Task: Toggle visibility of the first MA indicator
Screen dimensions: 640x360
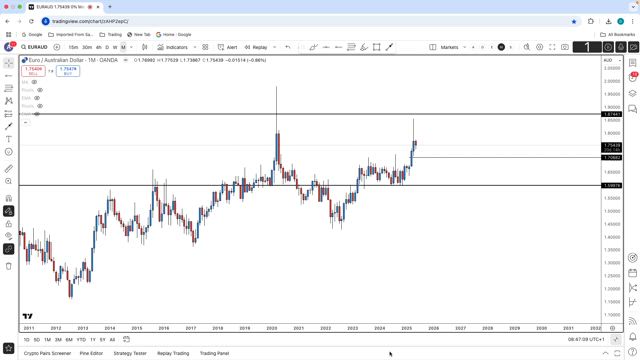Action: pyautogui.click(x=34, y=82)
